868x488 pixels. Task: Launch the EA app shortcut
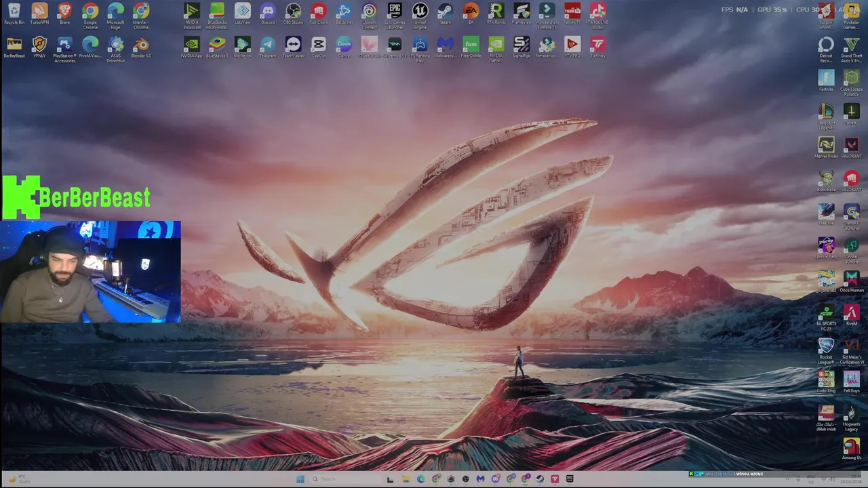click(x=471, y=14)
